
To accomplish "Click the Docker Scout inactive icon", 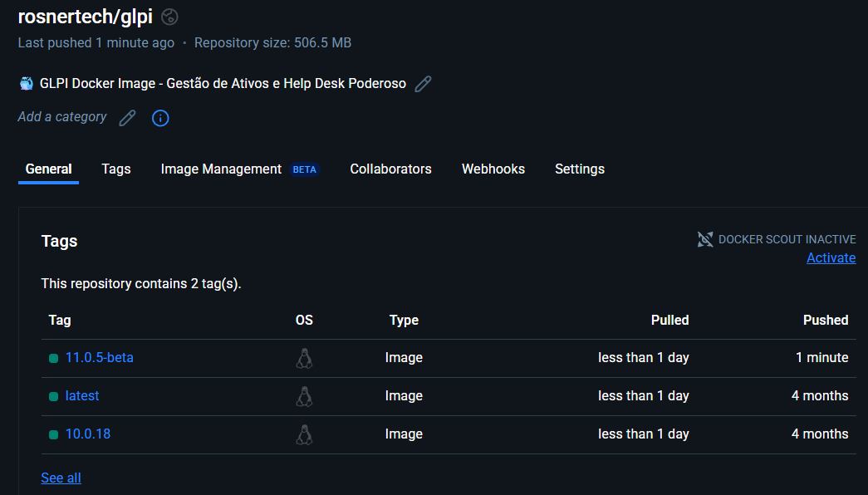I will (705, 239).
